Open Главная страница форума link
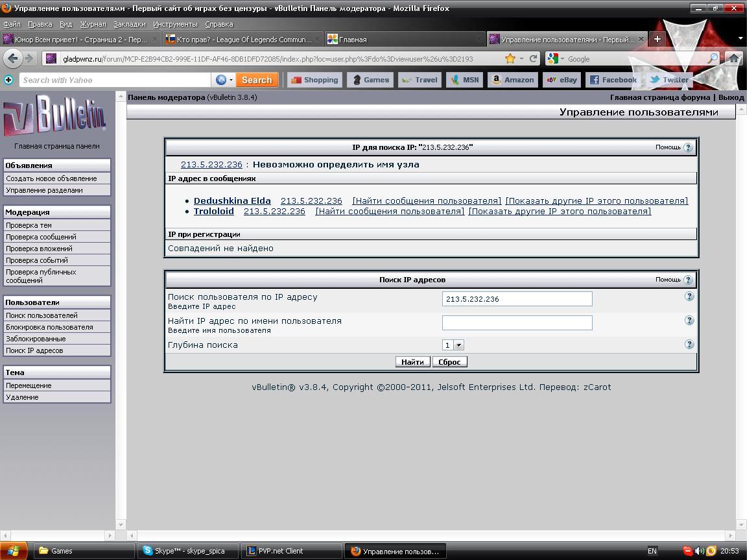 [x=659, y=97]
